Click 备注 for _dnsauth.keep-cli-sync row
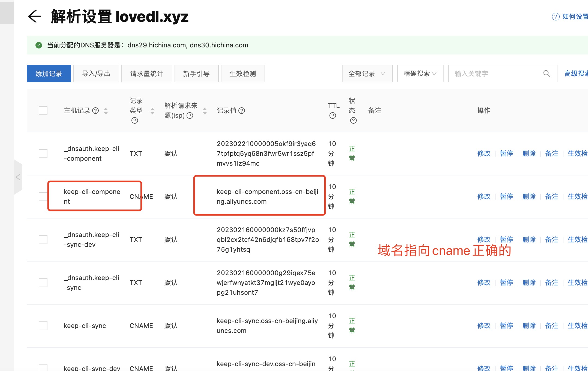This screenshot has height=371, width=588. coord(552,283)
